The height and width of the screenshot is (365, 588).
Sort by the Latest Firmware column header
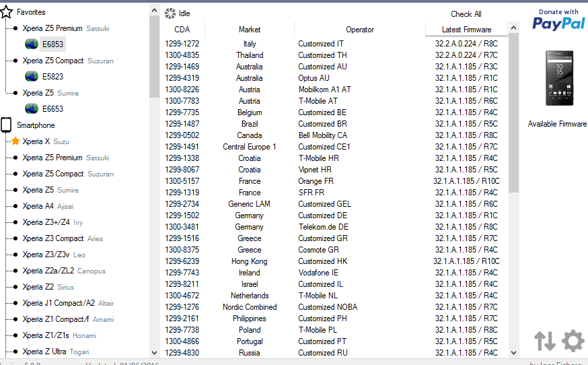click(x=466, y=29)
